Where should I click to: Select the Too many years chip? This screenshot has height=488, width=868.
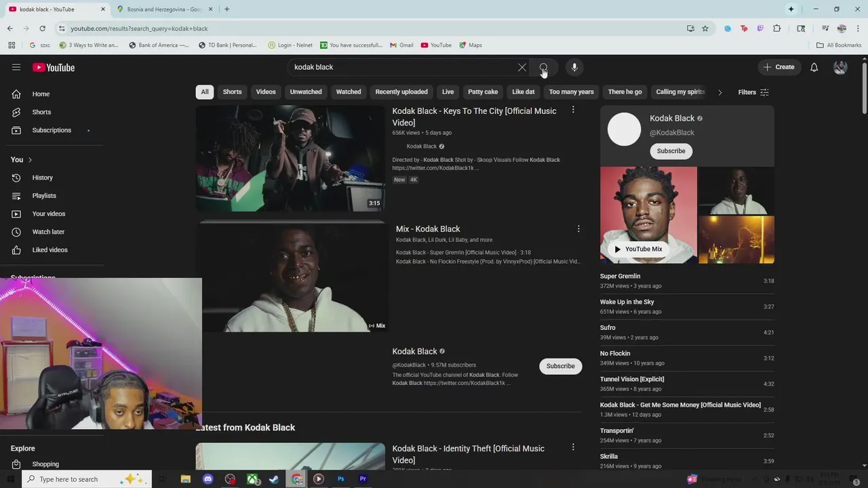(571, 92)
